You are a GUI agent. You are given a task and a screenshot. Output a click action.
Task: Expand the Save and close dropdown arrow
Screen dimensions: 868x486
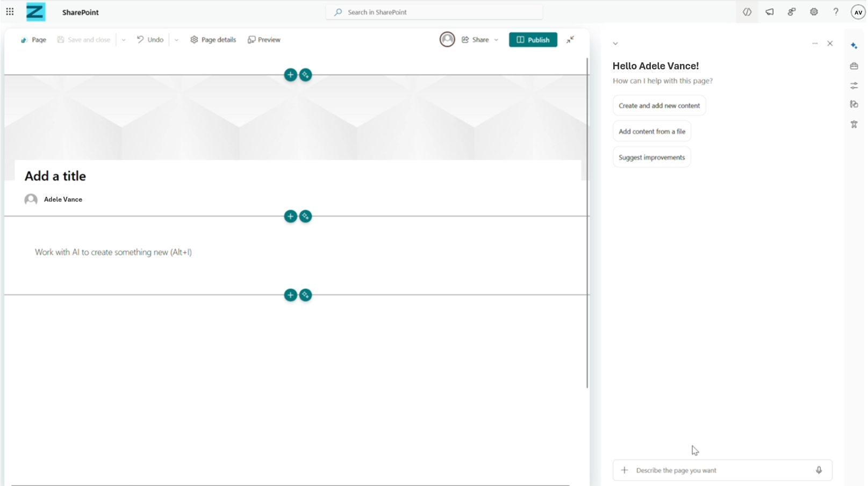pos(124,39)
